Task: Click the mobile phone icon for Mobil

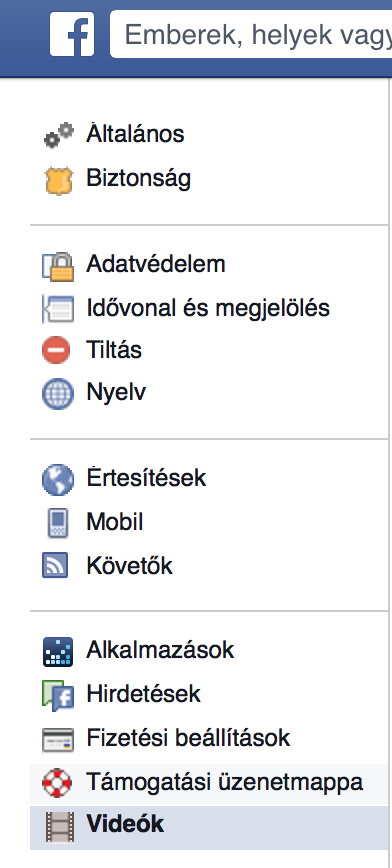Action: point(58,523)
